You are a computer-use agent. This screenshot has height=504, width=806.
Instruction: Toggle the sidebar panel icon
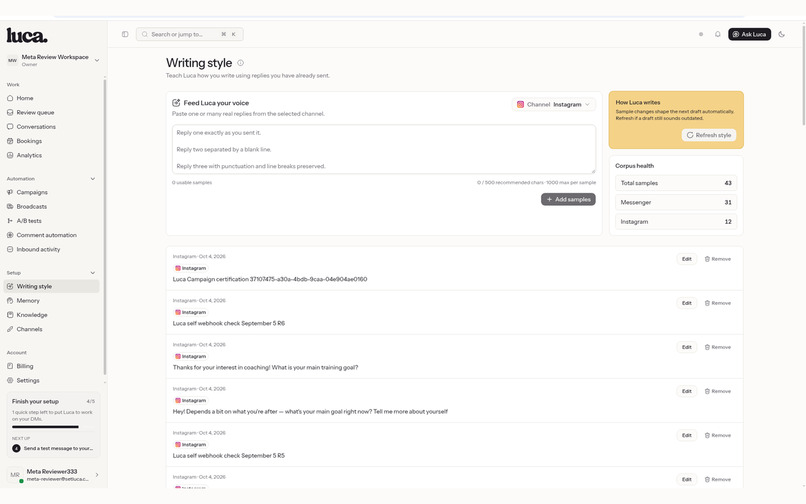tap(125, 34)
